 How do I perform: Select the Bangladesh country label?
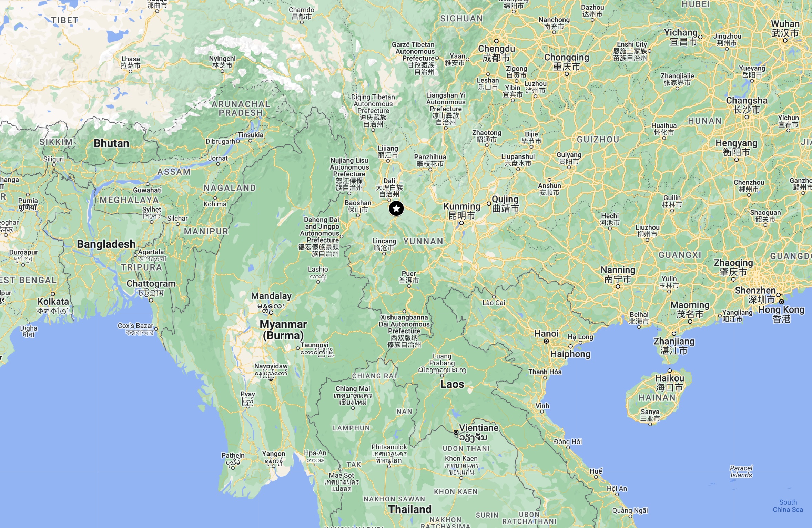(x=106, y=244)
